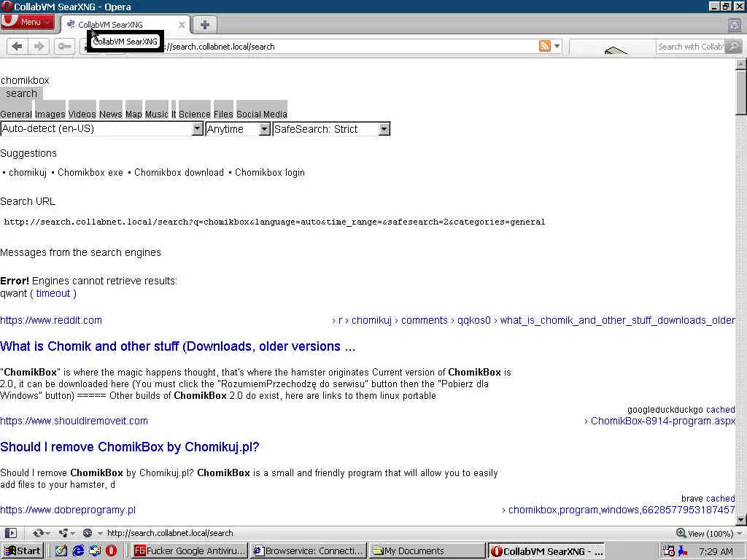Click the first Quick Launch notepad icon
The width and height of the screenshot is (747, 560).
tap(61, 551)
